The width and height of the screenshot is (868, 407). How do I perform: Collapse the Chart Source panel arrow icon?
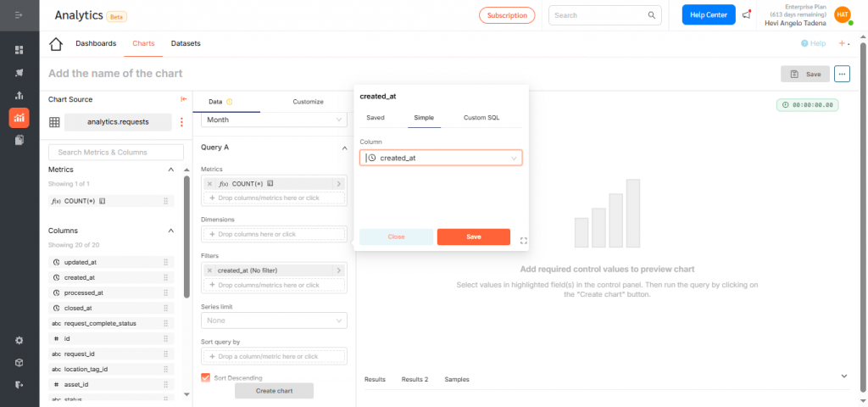tap(184, 99)
